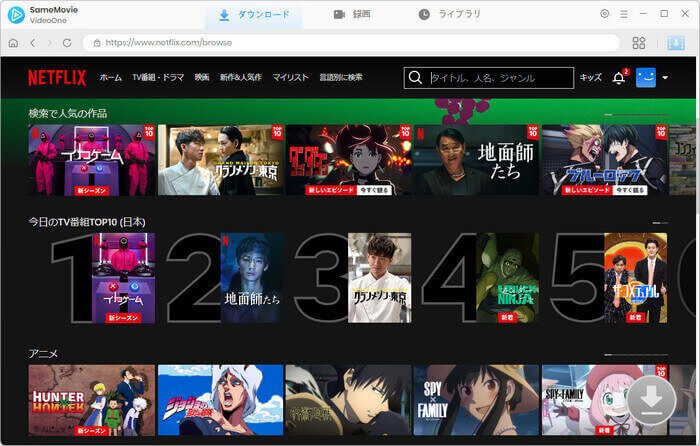The image size is (700, 446).
Task: Navigate back with the arrow icon
Action: pyautogui.click(x=32, y=43)
